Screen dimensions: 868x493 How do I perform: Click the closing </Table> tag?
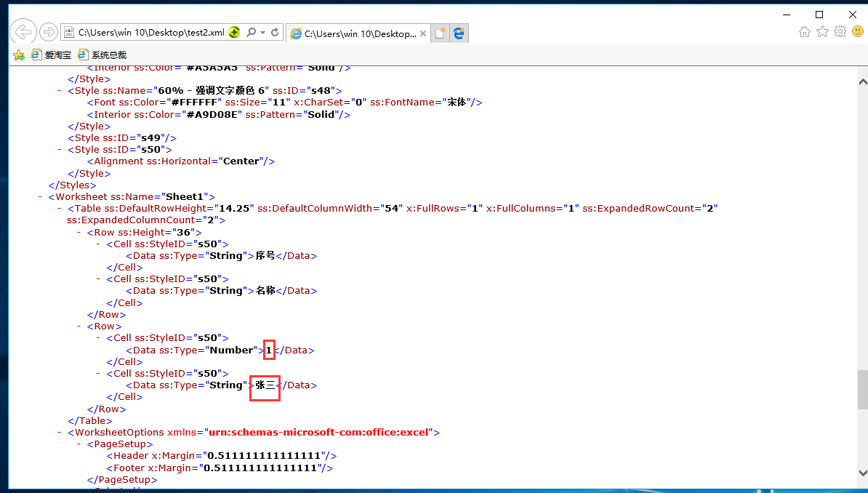[x=89, y=421]
